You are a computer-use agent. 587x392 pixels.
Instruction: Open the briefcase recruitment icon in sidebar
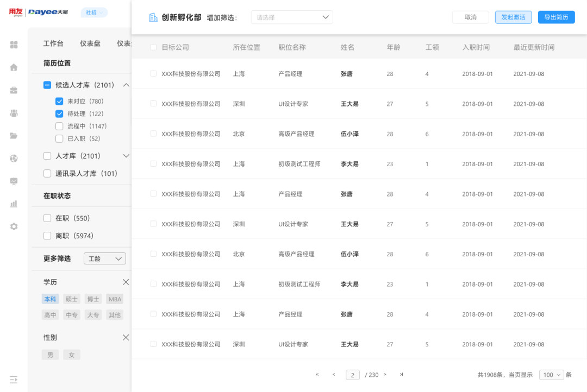[x=13, y=91]
